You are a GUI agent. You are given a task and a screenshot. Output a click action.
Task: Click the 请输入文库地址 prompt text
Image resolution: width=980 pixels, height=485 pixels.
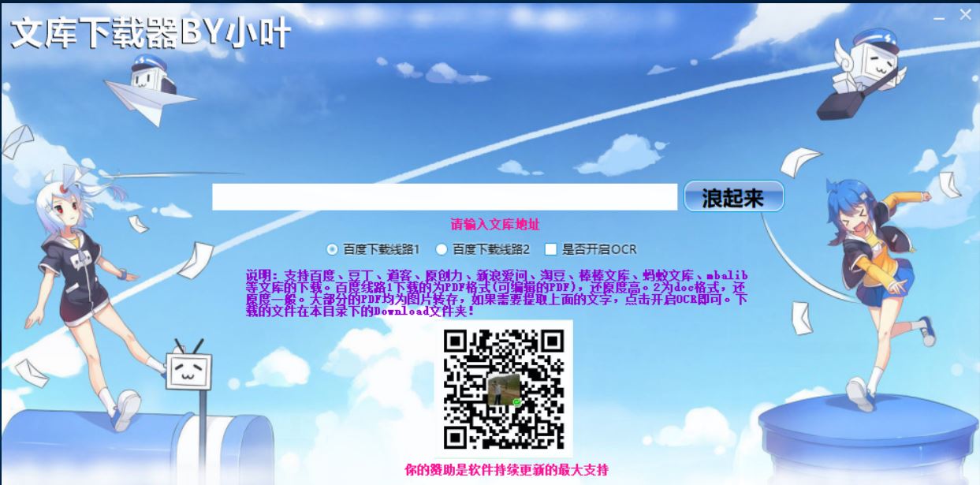(495, 225)
